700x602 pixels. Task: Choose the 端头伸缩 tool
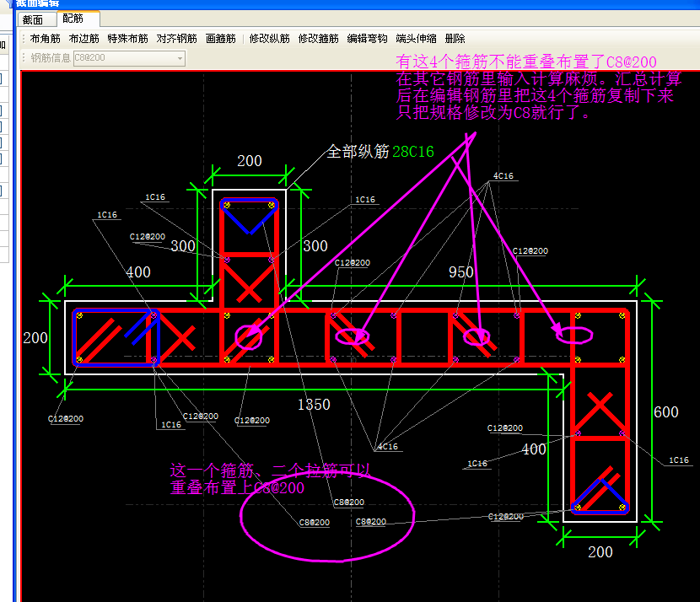point(416,39)
